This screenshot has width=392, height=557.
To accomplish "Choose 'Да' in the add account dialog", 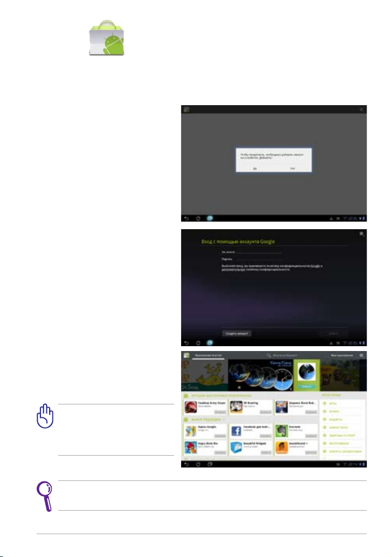I will point(255,168).
